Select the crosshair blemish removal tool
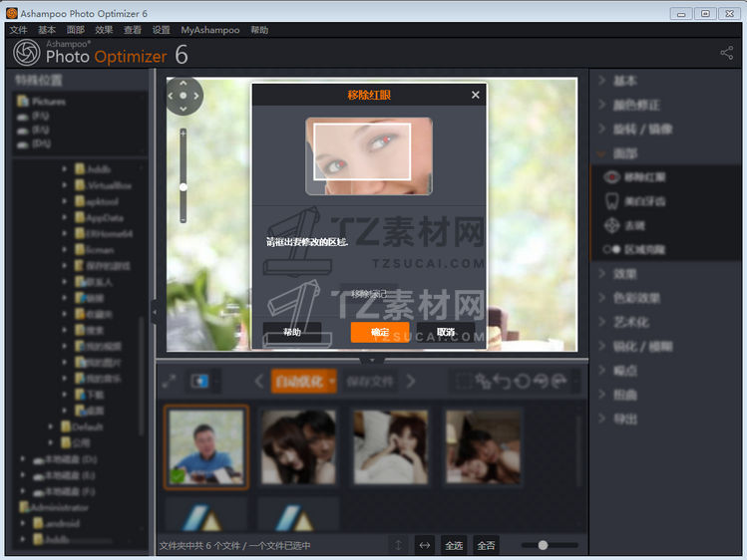Viewport: 747px width, 560px height. click(612, 225)
